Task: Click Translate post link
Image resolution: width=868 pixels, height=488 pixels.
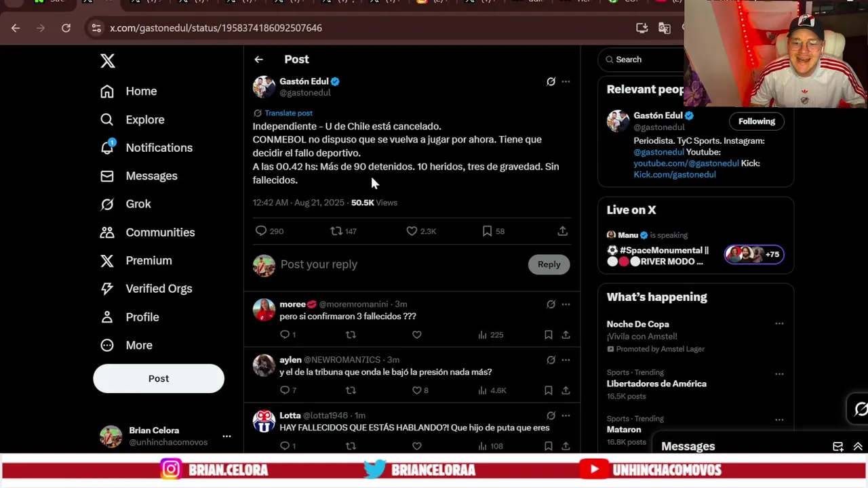Action: (288, 113)
